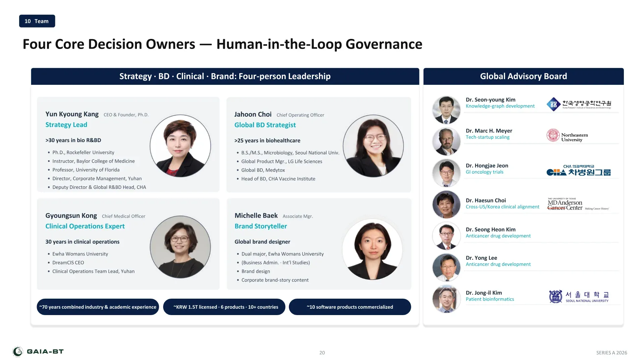Click the page number 20
Screen dimensions: 644x362
322,353
